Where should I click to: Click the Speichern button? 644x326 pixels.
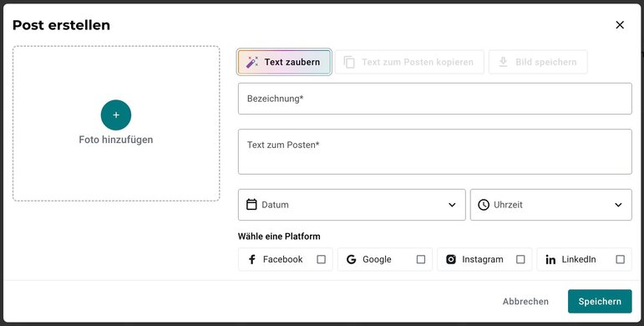[600, 301]
